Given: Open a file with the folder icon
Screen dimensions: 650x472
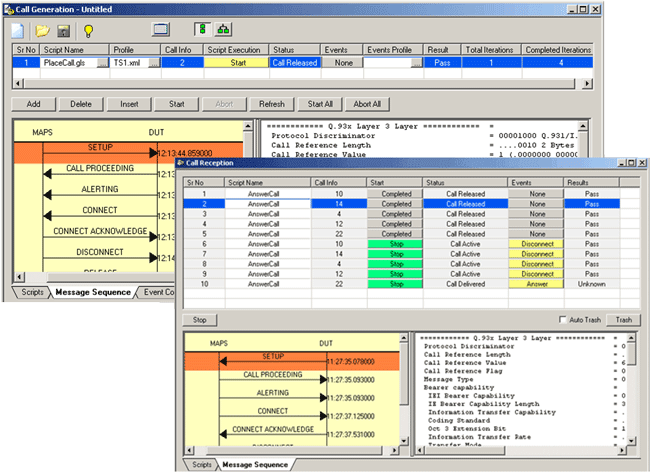Looking at the screenshot, I should click(42, 31).
